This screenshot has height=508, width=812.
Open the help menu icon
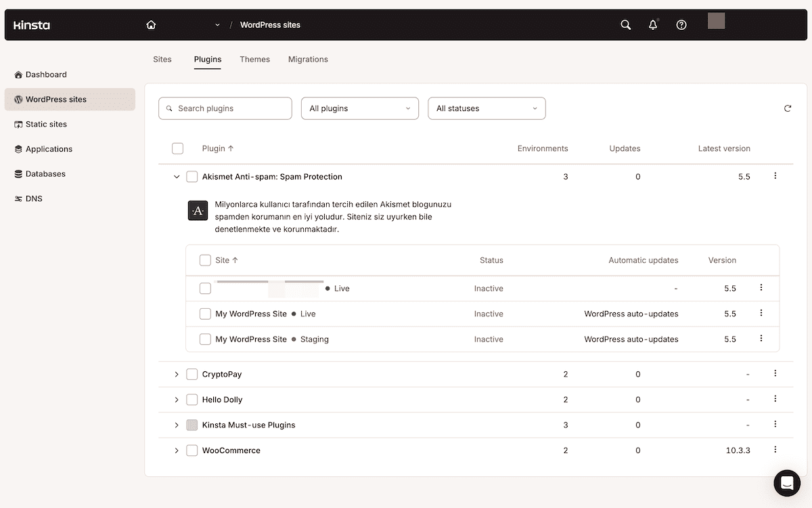[681, 24]
